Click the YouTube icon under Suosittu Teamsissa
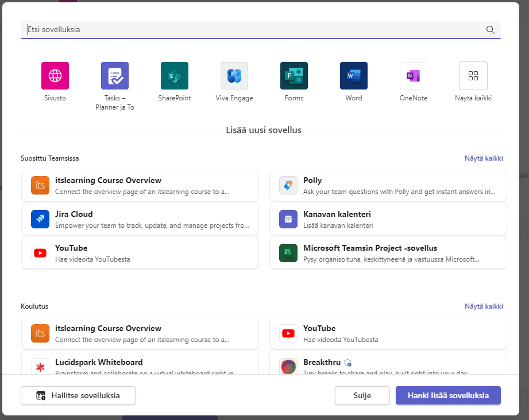The image size is (529, 420). point(40,253)
